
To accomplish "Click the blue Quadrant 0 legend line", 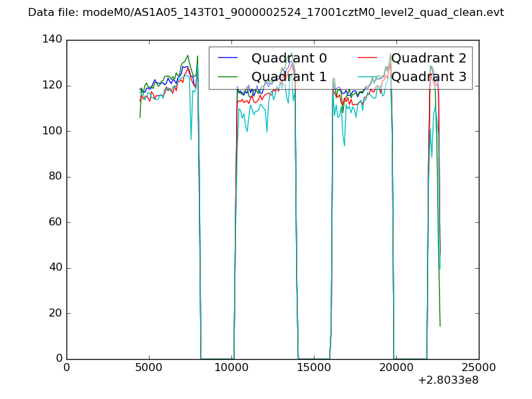I will pos(228,59).
